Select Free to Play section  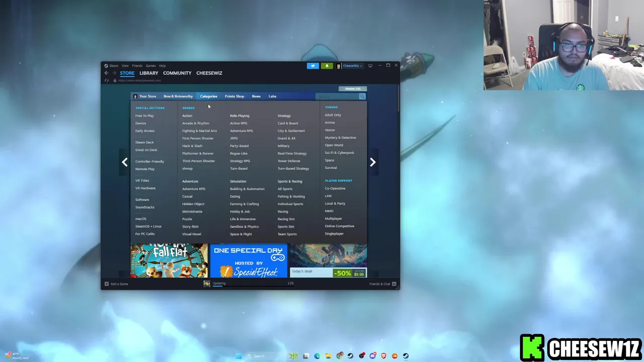click(x=144, y=116)
